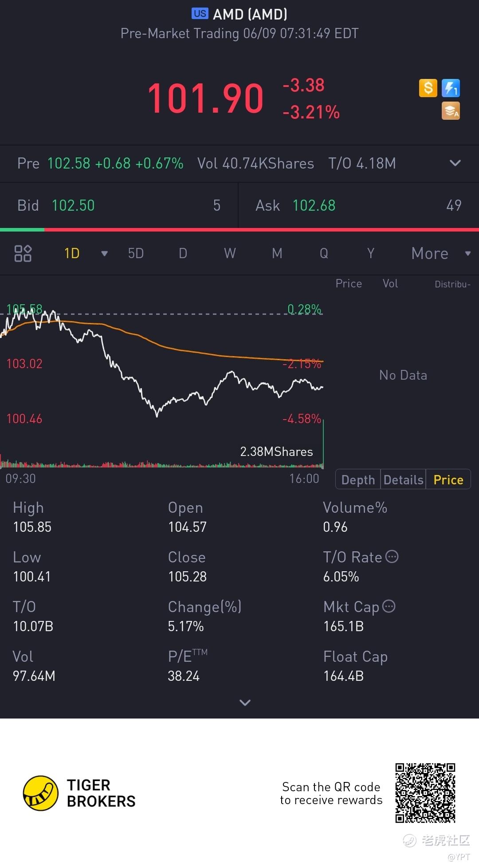This screenshot has width=479, height=868.
Task: Tap the Vol column header
Action: pyautogui.click(x=390, y=284)
